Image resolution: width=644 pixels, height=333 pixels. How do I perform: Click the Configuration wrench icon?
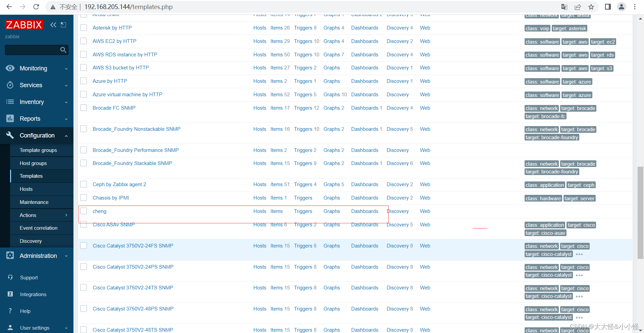pyautogui.click(x=10, y=135)
